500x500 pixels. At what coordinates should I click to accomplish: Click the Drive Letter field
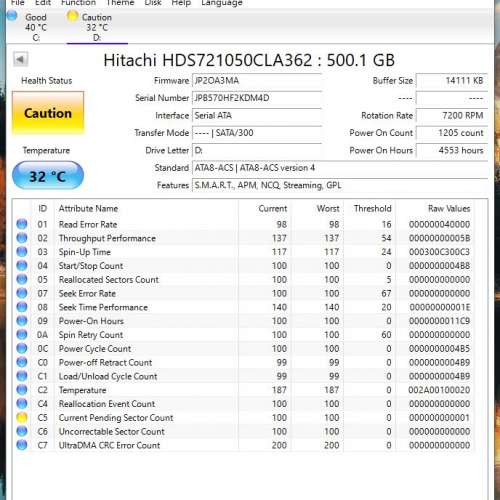[x=257, y=150]
